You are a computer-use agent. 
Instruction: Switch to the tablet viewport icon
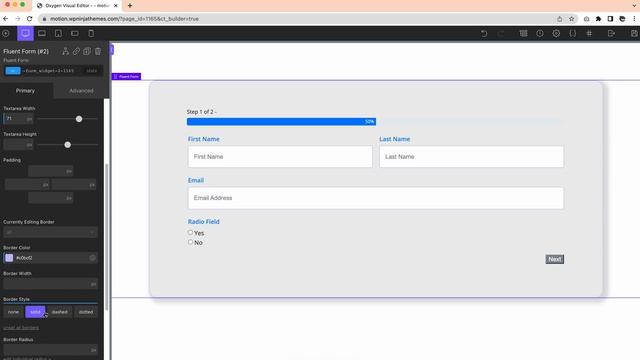pyautogui.click(x=58, y=33)
